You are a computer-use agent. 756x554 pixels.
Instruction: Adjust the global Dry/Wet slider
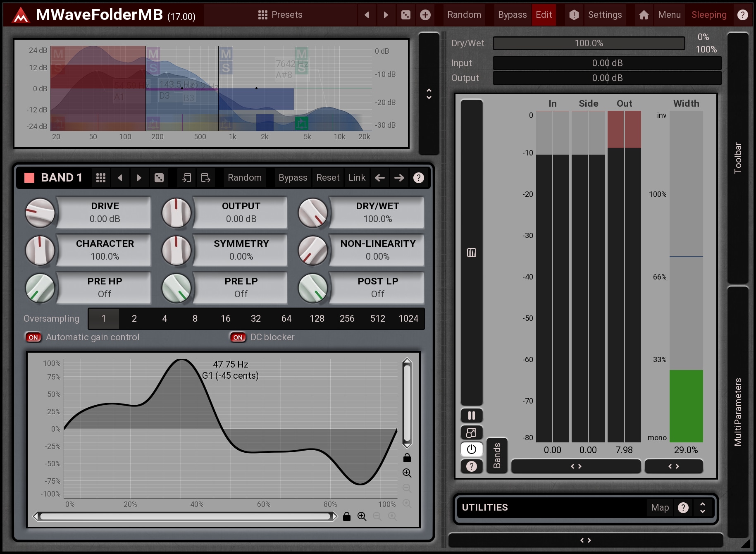[589, 43]
